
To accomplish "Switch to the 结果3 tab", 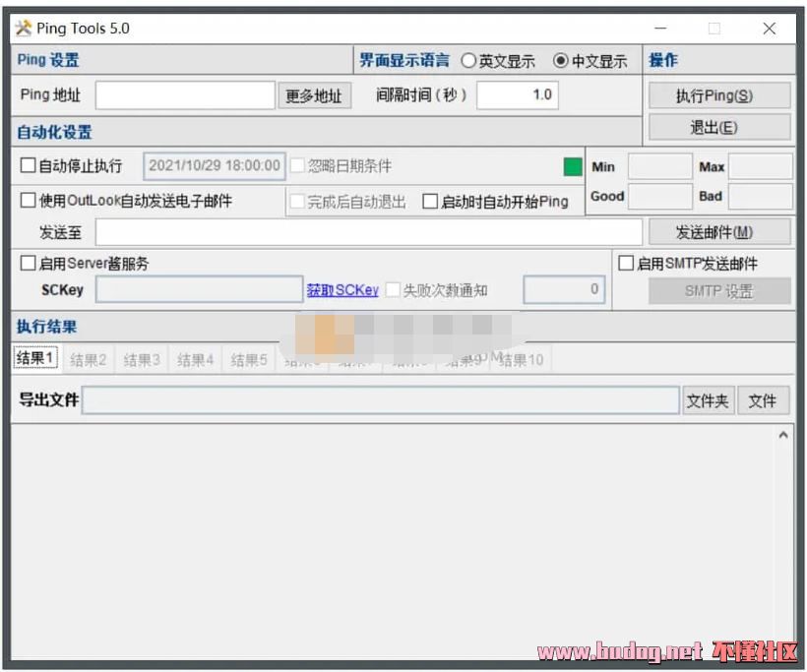I will coord(142,360).
